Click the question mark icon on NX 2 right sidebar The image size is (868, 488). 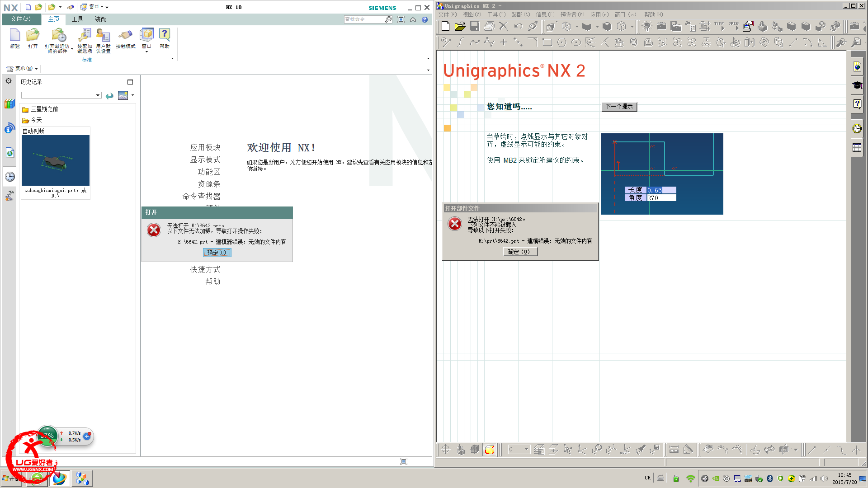click(x=857, y=104)
